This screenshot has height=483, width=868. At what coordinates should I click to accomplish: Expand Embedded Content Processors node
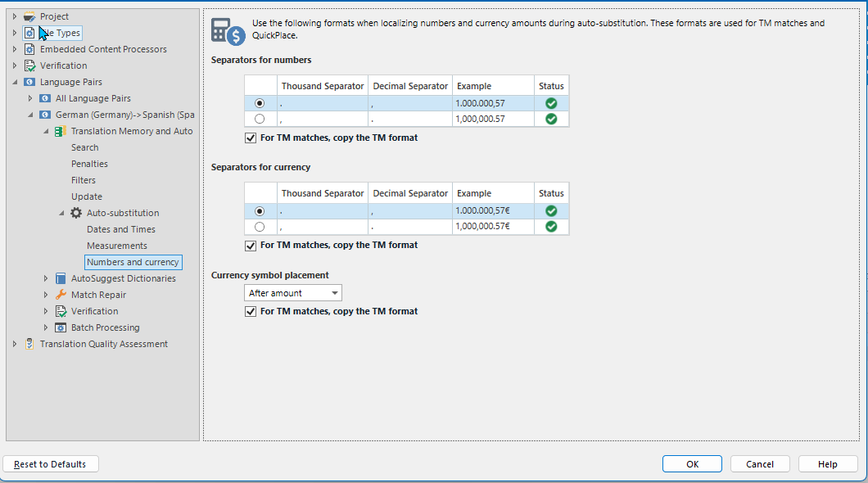[x=15, y=49]
